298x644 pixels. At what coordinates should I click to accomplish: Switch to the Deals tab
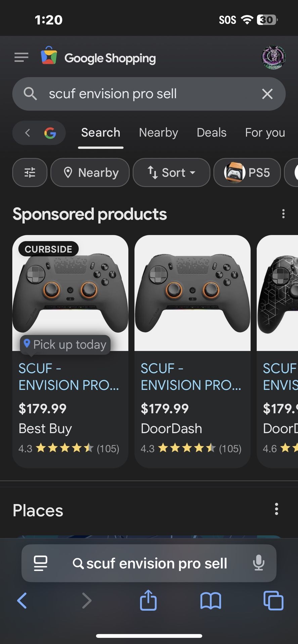[212, 132]
